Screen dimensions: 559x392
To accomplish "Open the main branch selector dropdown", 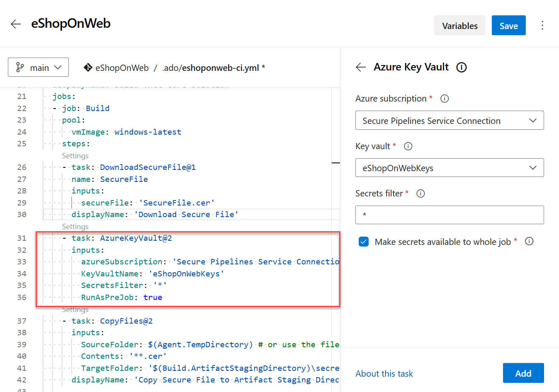I will tap(38, 67).
